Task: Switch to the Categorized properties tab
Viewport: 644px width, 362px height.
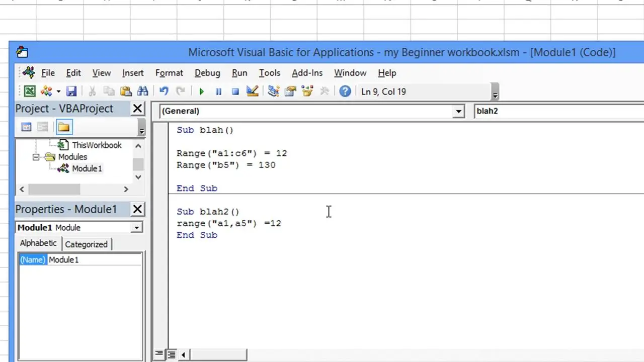Action: coord(86,244)
